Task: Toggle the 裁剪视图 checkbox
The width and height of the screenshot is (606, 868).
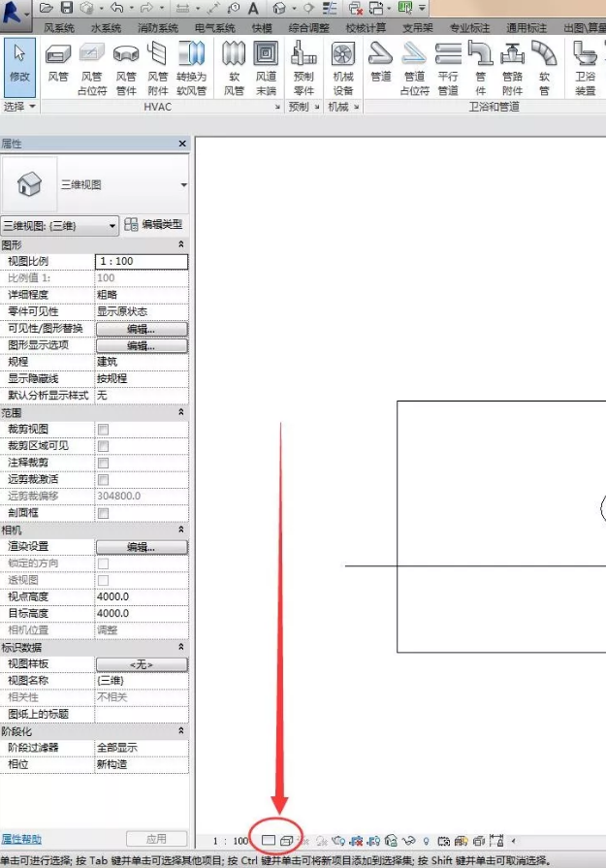Action: coord(103,429)
